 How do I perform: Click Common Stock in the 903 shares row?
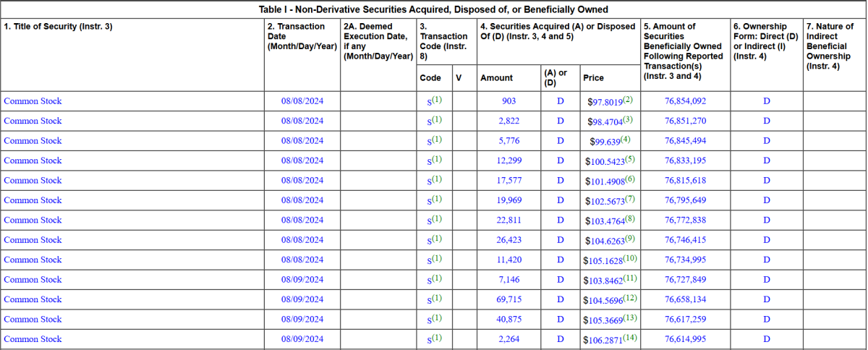[x=33, y=101]
